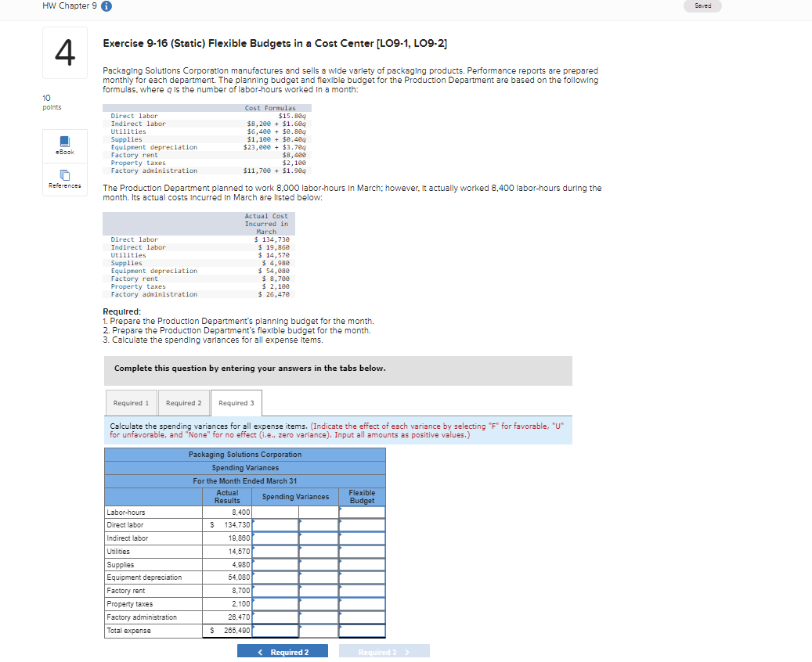Open the Utilities variance effect dropdown
Viewport: 812px width, 662px height.
click(317, 552)
